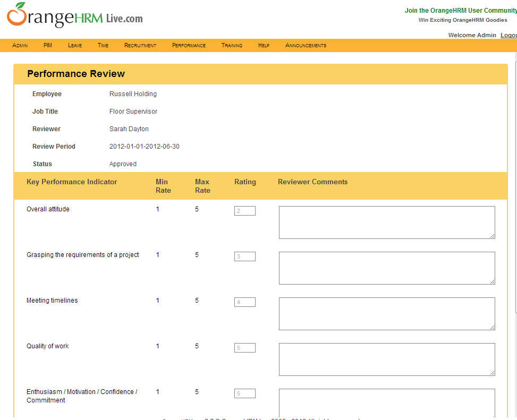Click the OrangeHRM Live.com logo
The image size is (517, 420).
click(75, 16)
